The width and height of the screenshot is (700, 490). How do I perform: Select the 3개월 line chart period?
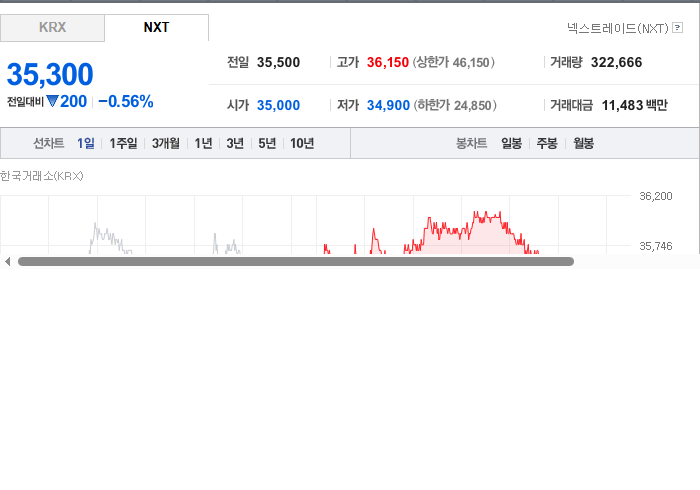pyautogui.click(x=166, y=143)
